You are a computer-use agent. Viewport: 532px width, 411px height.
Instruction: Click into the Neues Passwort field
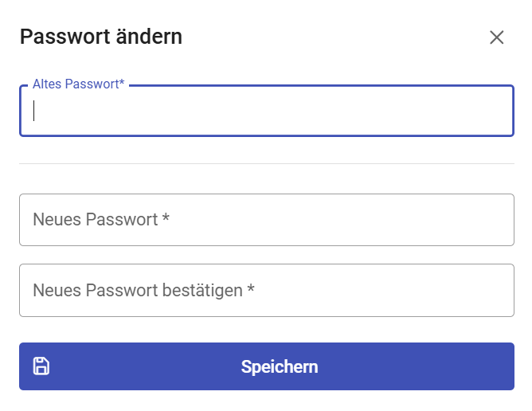pyautogui.click(x=266, y=220)
